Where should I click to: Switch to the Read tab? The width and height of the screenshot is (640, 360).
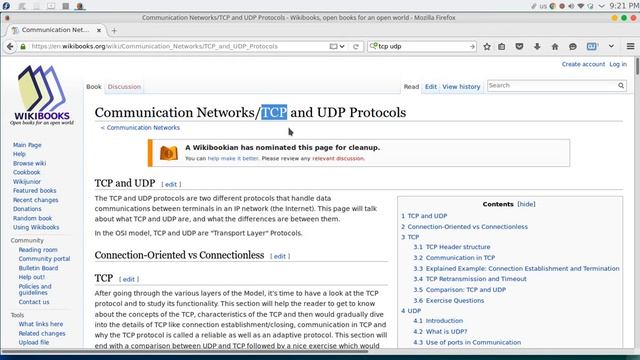411,87
